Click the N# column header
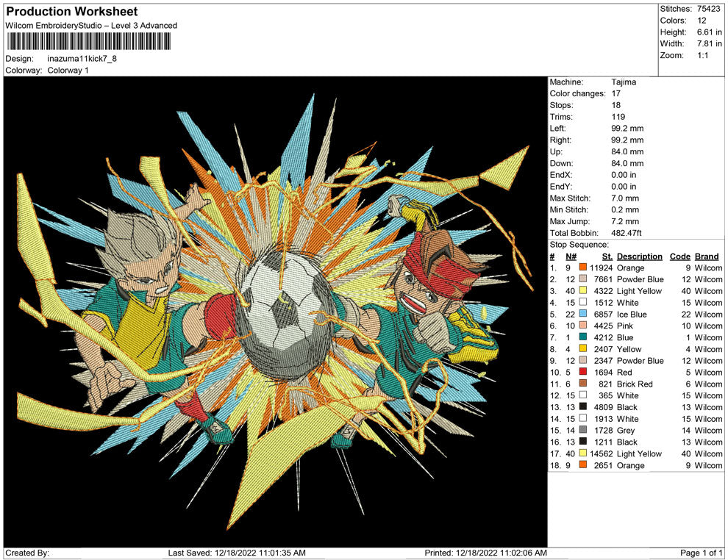728x560 pixels. [571, 256]
